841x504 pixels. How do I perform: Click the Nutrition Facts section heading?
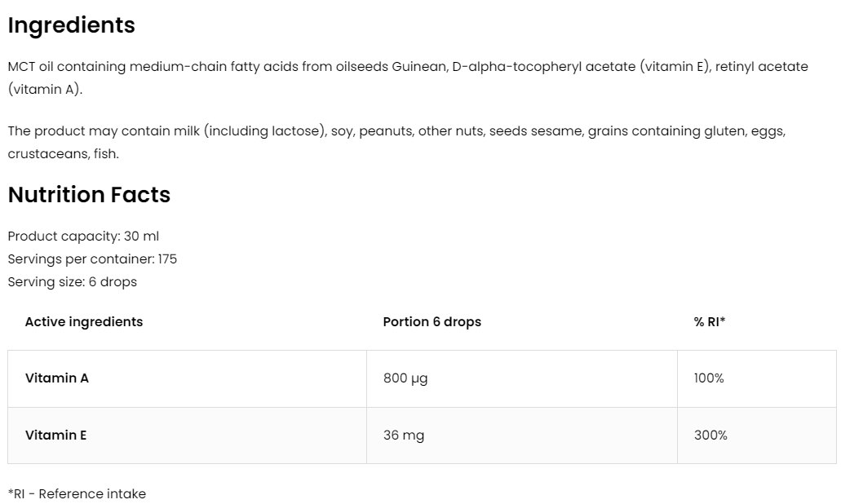pyautogui.click(x=89, y=195)
